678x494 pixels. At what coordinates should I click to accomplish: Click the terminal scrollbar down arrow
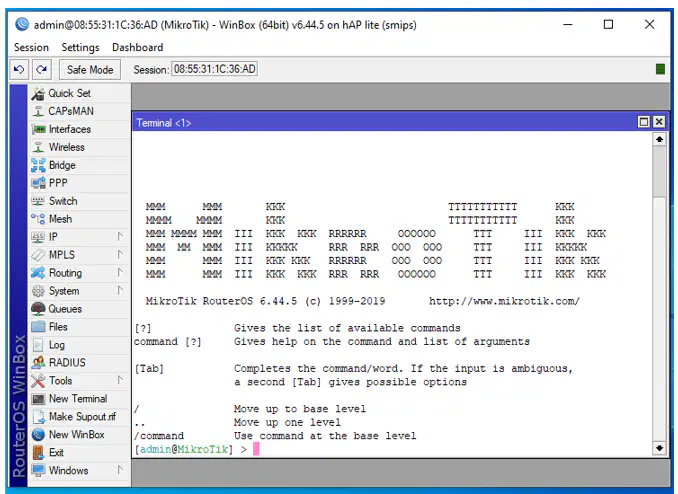pos(659,448)
